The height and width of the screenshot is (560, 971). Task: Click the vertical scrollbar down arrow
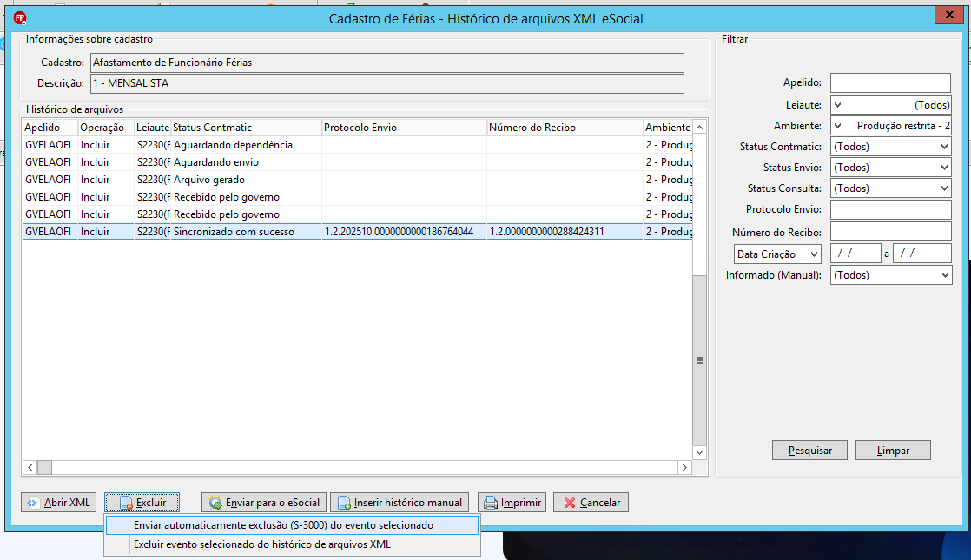(x=700, y=452)
